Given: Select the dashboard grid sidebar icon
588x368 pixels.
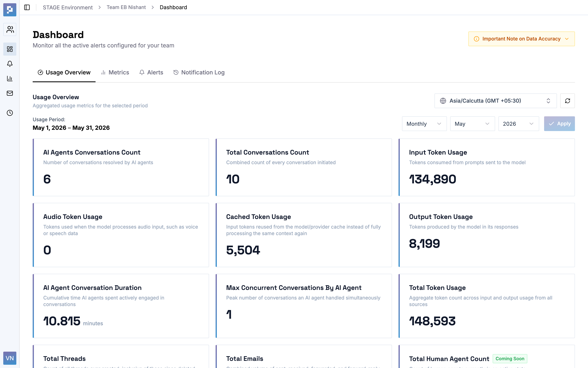Looking at the screenshot, I should [x=10, y=49].
